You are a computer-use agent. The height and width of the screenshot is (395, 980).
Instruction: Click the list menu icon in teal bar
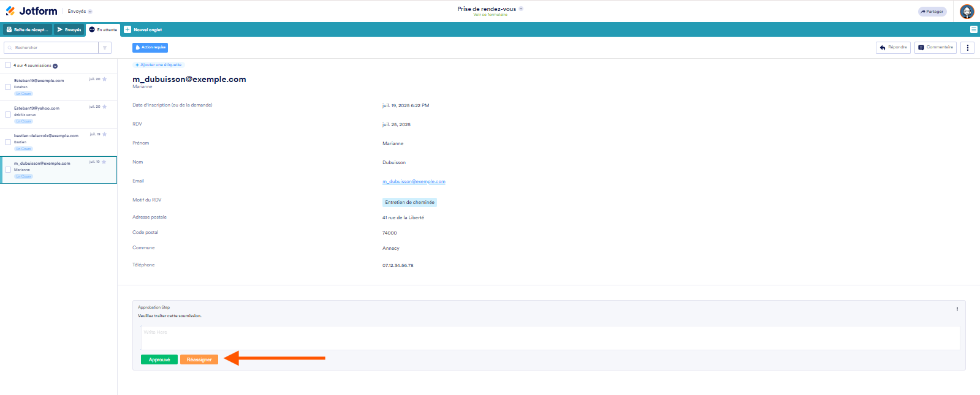973,29
